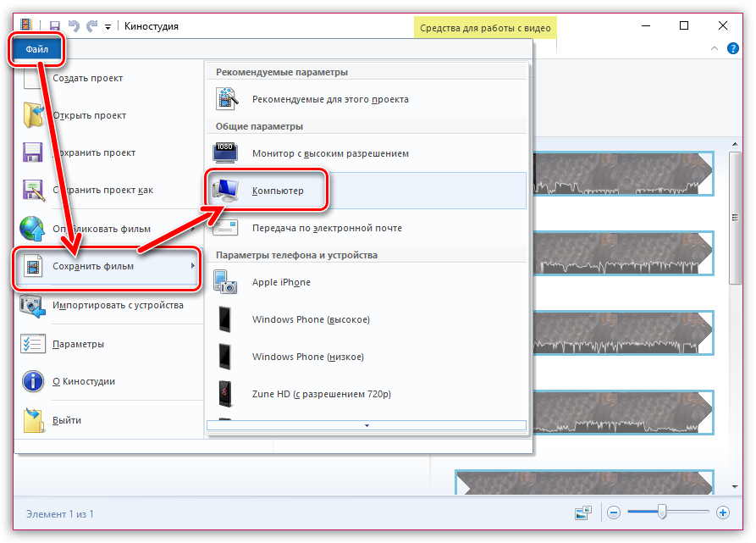This screenshot has width=756, height=543.
Task: Click the Windows Phone (высокое) phone icon
Action: 224,319
